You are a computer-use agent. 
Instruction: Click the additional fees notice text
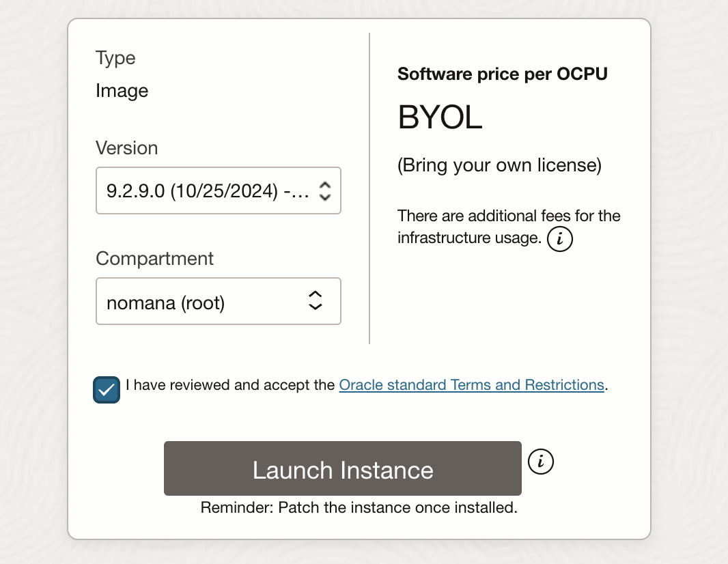coord(508,216)
